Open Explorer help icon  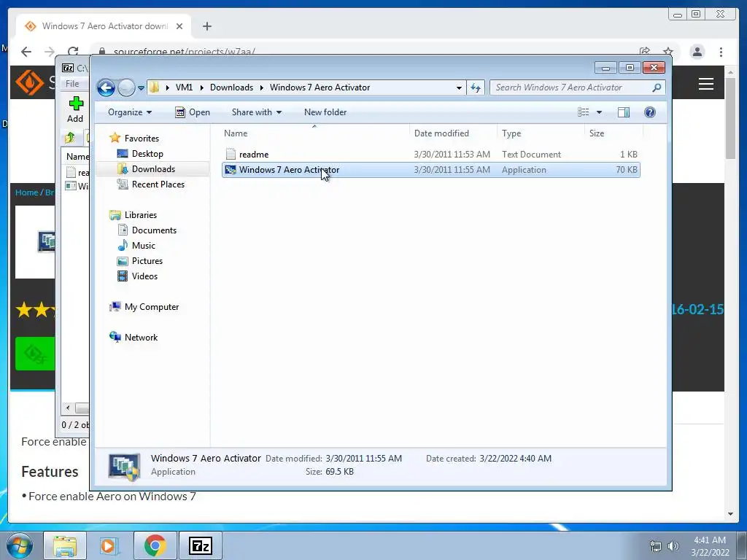coord(650,112)
